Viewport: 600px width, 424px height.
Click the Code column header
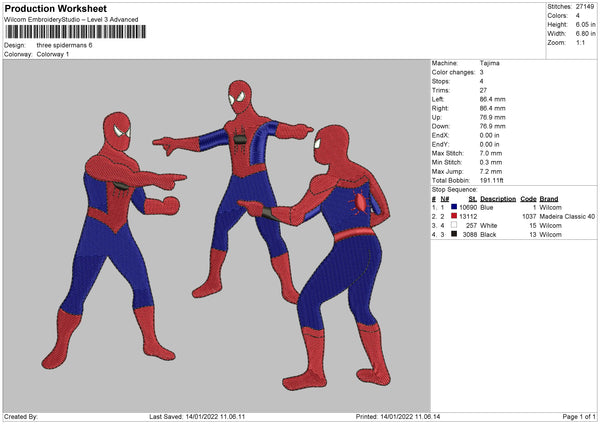click(529, 198)
